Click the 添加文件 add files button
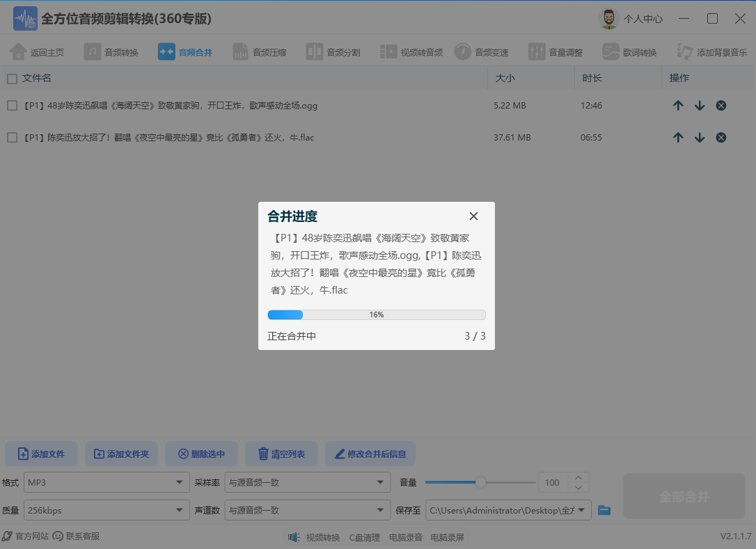Image resolution: width=756 pixels, height=549 pixels. 41,453
